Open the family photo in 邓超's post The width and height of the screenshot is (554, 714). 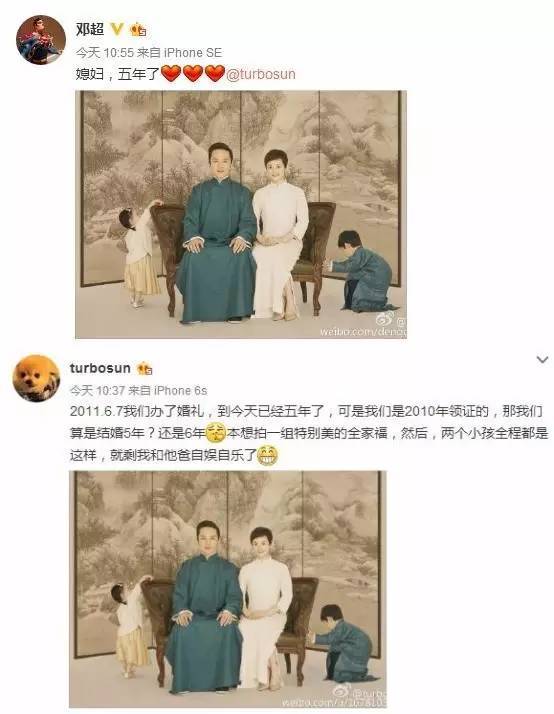tap(241, 214)
